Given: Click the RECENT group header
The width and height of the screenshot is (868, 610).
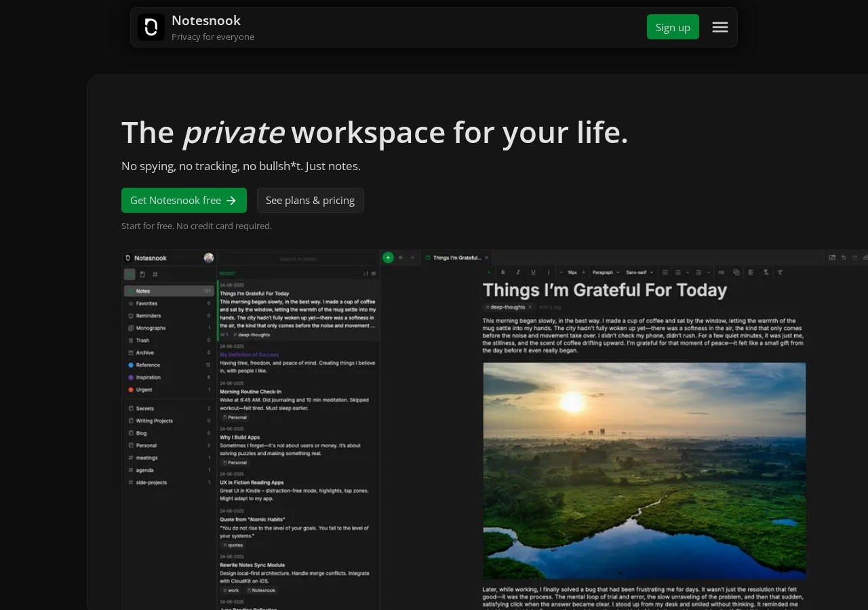Looking at the screenshot, I should coord(228,274).
